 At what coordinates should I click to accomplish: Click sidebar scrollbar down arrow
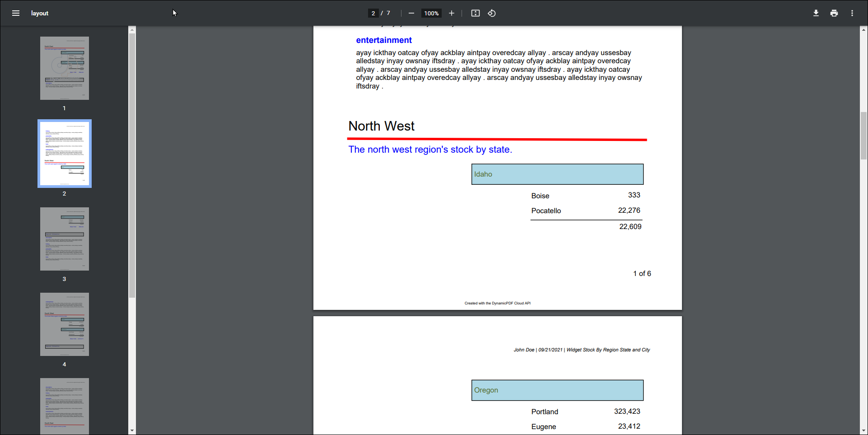click(132, 430)
